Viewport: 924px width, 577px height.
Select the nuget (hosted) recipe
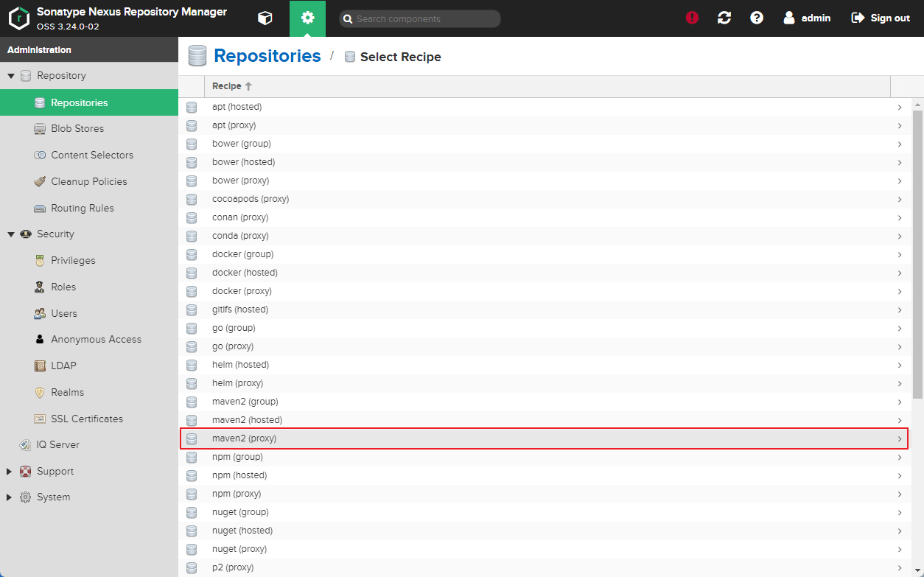click(x=545, y=531)
